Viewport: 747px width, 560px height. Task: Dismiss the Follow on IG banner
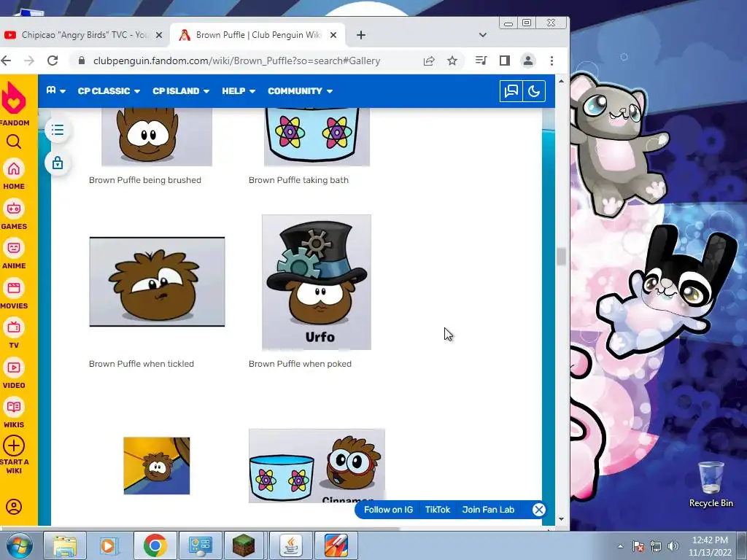539,510
